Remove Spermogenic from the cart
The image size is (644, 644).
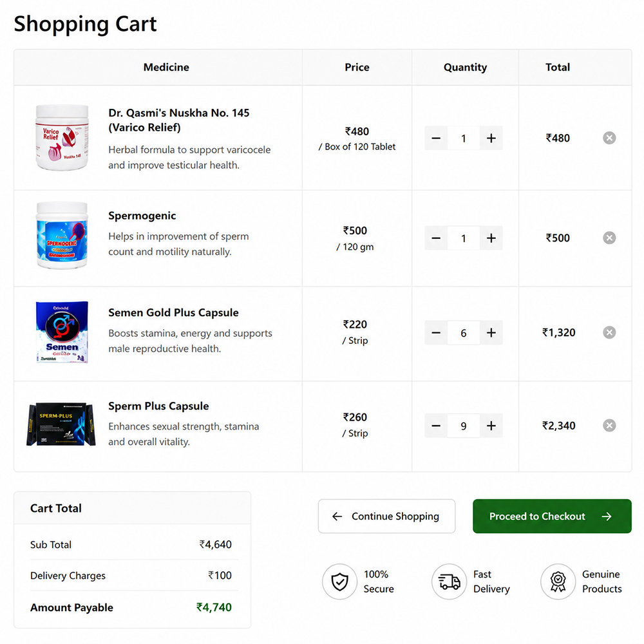[609, 238]
